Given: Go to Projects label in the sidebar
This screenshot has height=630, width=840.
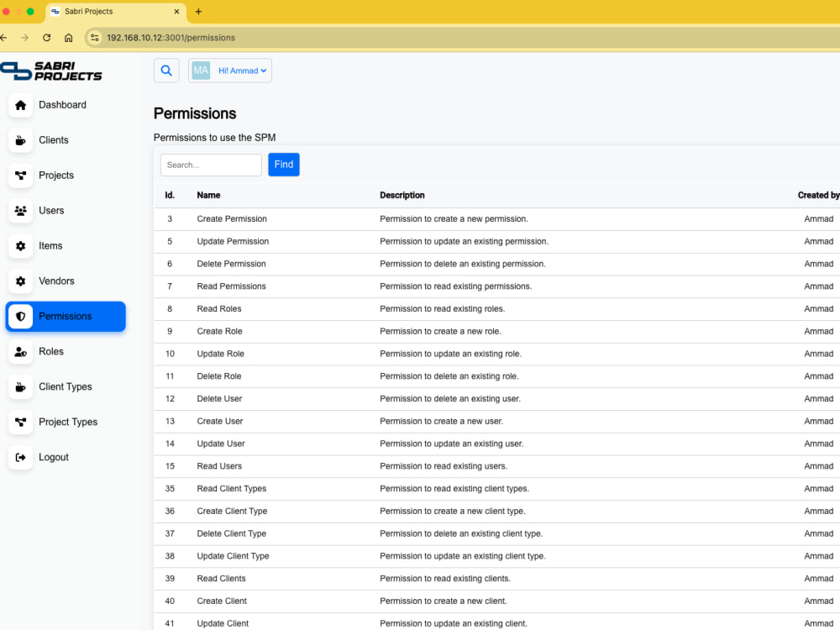Looking at the screenshot, I should [56, 176].
